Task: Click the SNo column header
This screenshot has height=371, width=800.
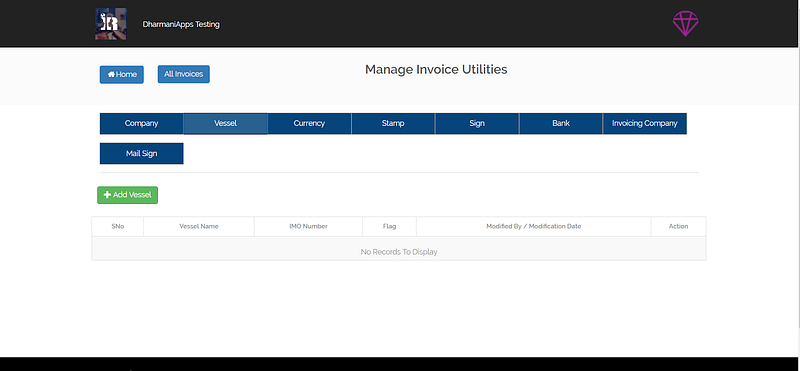Action: click(x=118, y=227)
